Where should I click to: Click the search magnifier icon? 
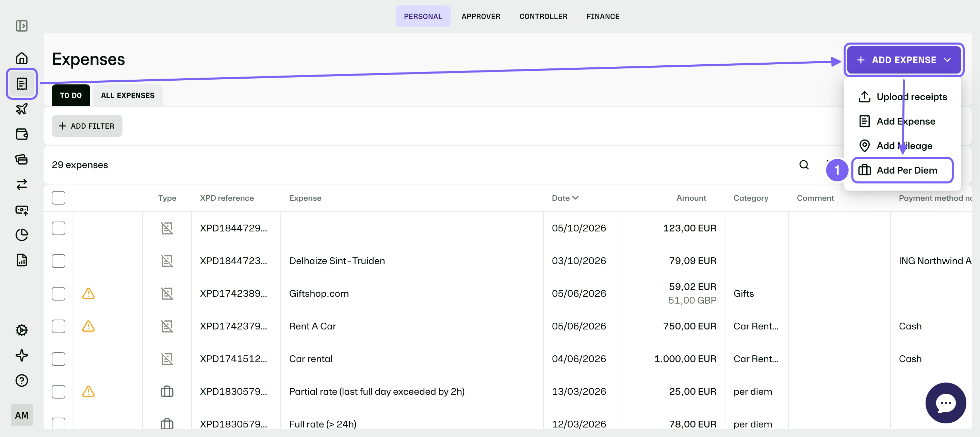804,165
